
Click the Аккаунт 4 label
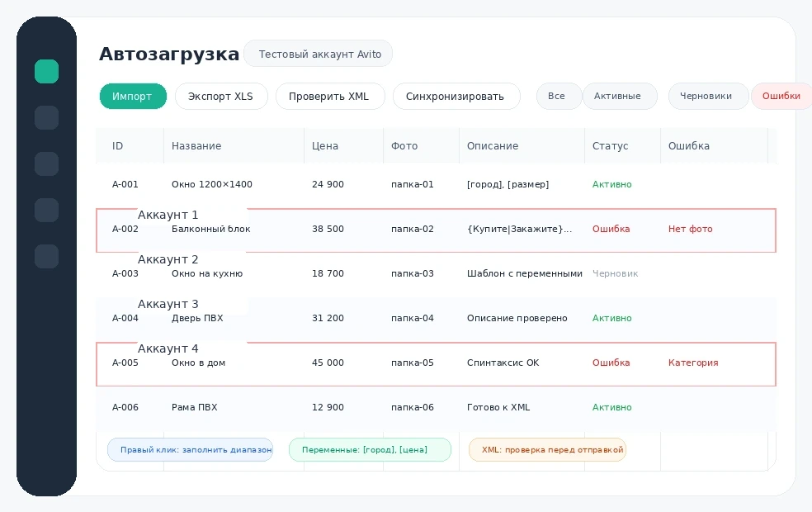point(168,348)
